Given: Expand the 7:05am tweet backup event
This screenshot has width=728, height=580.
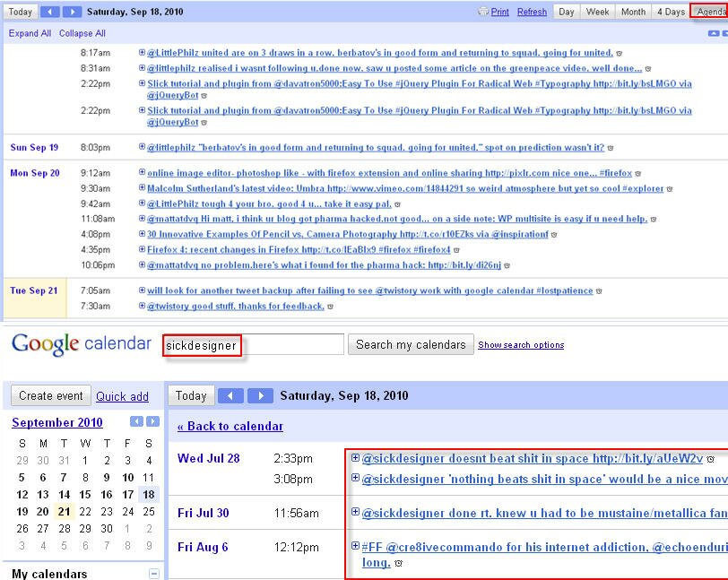Looking at the screenshot, I should pos(142,290).
